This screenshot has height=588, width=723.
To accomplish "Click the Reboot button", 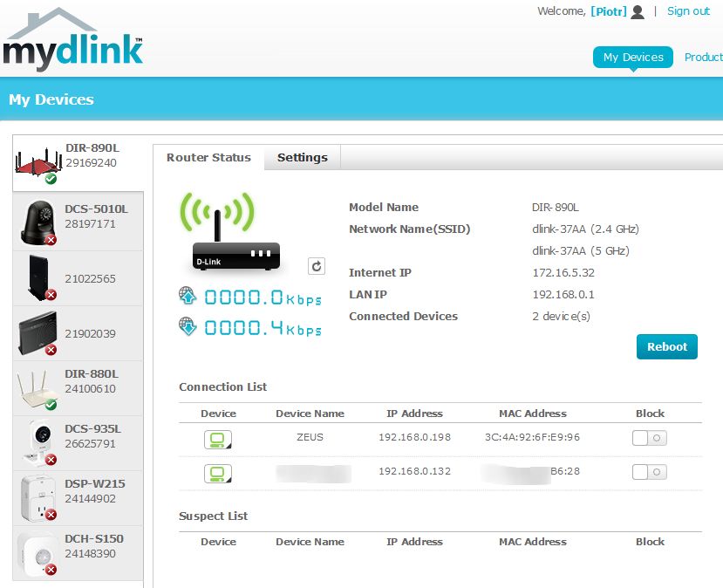I will point(666,347).
